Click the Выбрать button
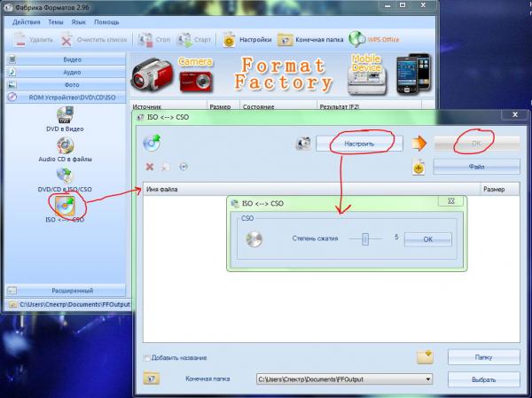This screenshot has width=532, height=398. [x=484, y=379]
